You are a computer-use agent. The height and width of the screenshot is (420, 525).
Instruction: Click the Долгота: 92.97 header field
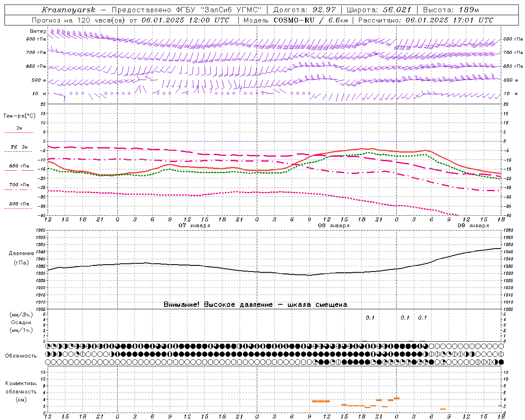click(304, 10)
